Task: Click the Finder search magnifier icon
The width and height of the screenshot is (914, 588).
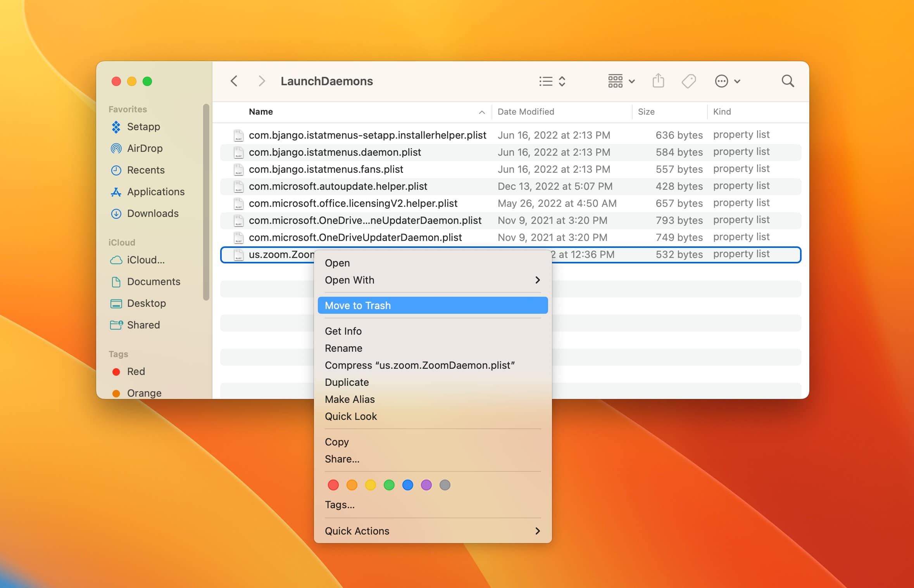Action: point(788,81)
